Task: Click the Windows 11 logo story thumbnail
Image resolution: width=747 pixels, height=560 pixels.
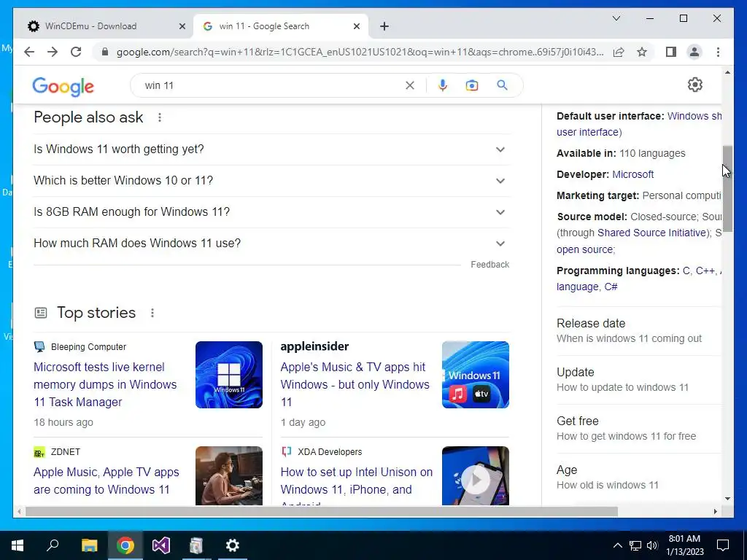Action: point(228,375)
